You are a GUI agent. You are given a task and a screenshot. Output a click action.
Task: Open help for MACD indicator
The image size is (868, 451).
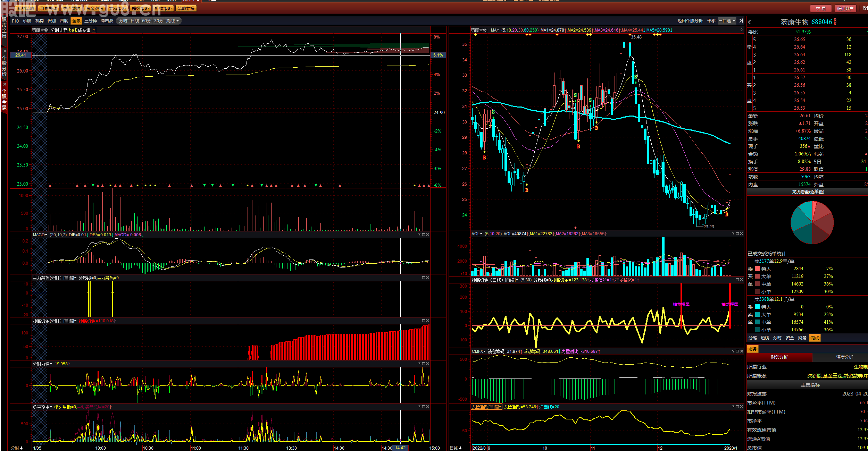click(419, 235)
